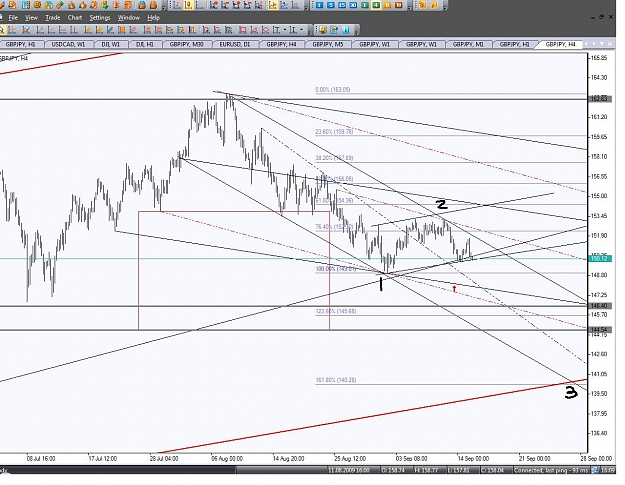The image size is (625, 485).
Task: Select the ellipse shape tool icon
Action: [265, 30]
